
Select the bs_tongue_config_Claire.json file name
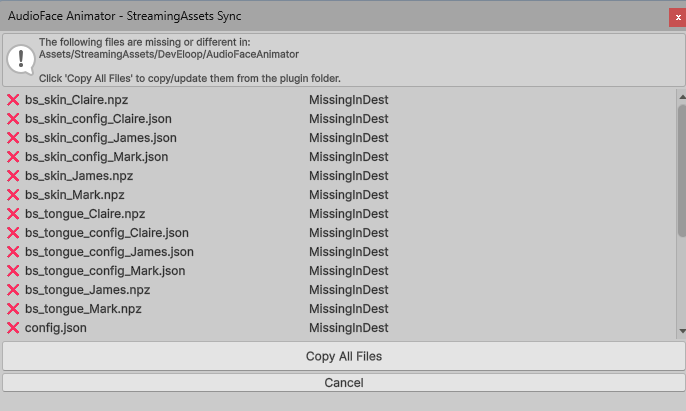[x=107, y=233]
